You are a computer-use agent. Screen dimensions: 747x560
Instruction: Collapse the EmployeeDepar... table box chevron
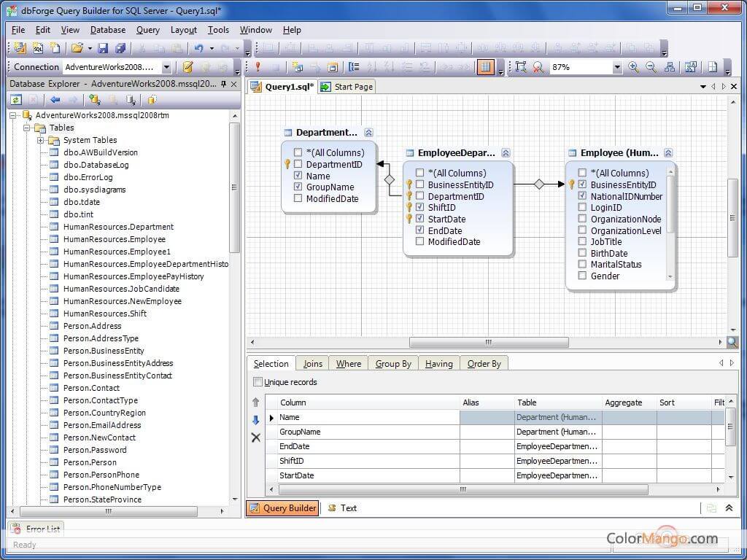pyautogui.click(x=506, y=153)
